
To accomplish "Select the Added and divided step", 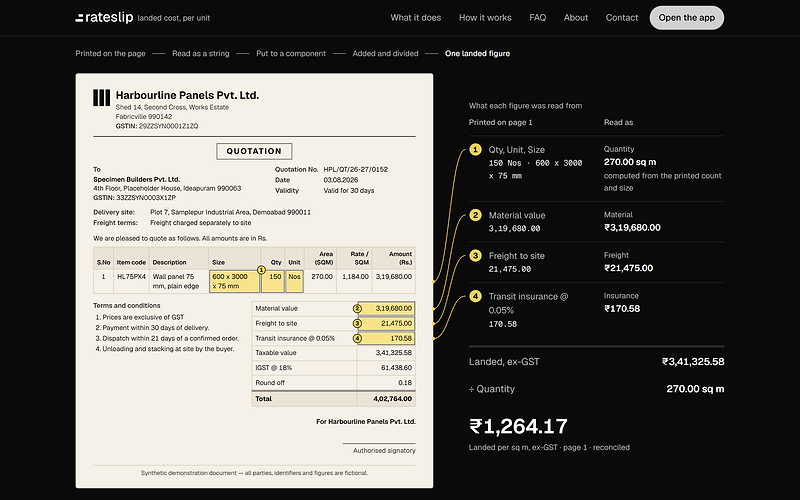I will [x=385, y=53].
